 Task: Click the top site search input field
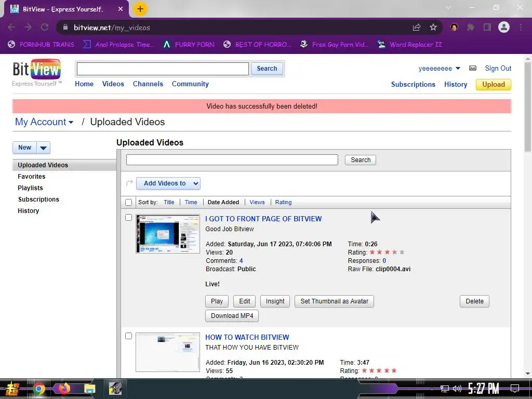coord(163,69)
